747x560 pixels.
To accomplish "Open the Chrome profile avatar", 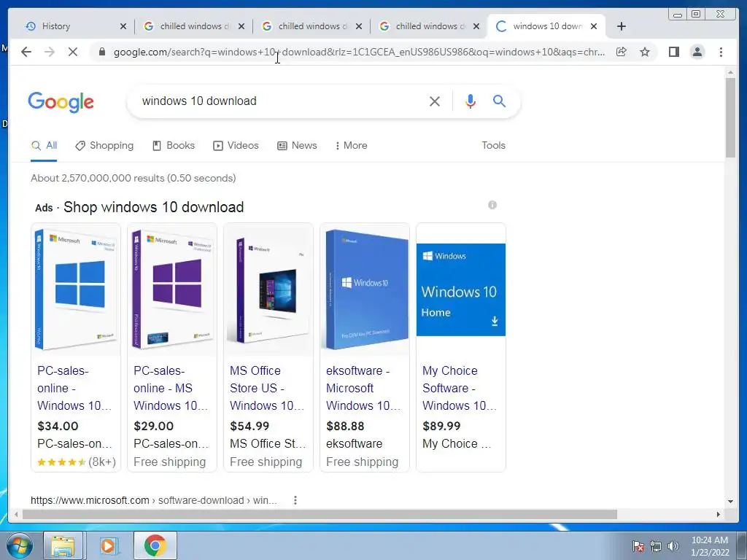I will (x=697, y=52).
